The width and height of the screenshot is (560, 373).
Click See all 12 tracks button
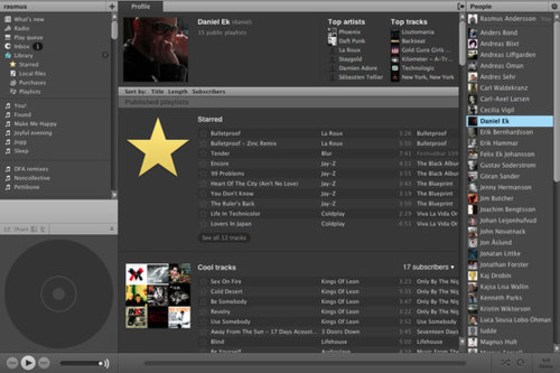[224, 238]
